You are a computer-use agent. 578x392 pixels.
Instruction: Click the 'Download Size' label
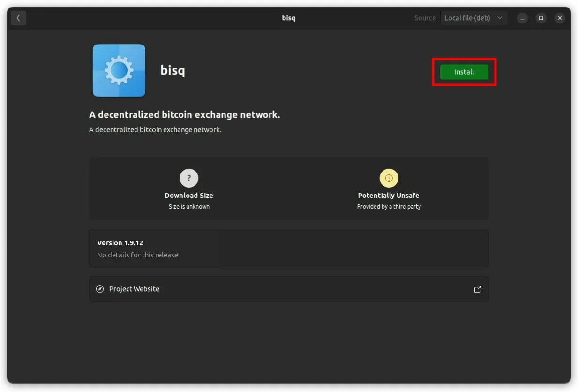point(189,196)
